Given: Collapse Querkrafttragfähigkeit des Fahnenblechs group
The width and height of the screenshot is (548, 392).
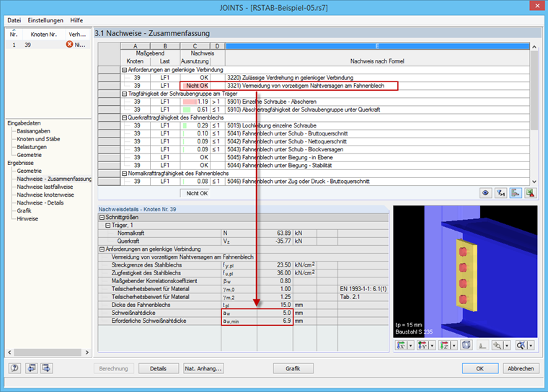Looking at the screenshot, I should click(x=124, y=117).
